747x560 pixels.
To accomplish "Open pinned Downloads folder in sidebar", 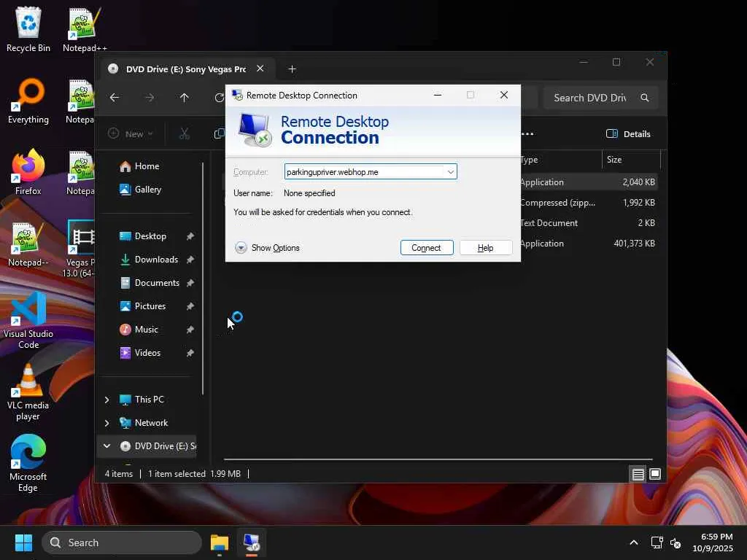I will coord(150,260).
